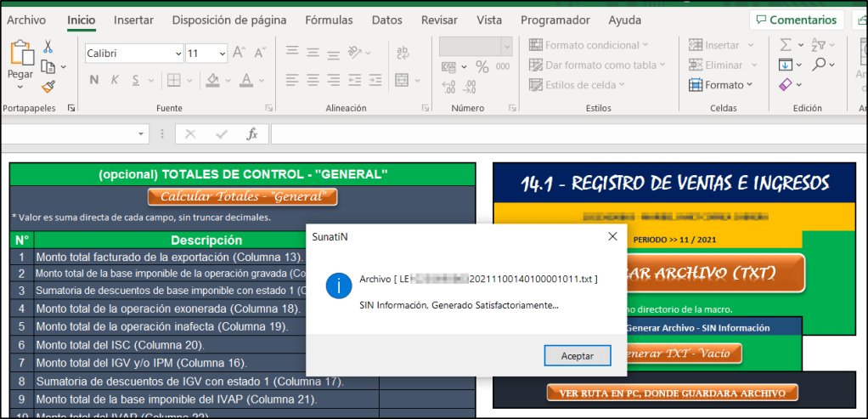The width and height of the screenshot is (868, 419).
Task: Click the Copy icon in Portapapeles
Action: click(48, 66)
